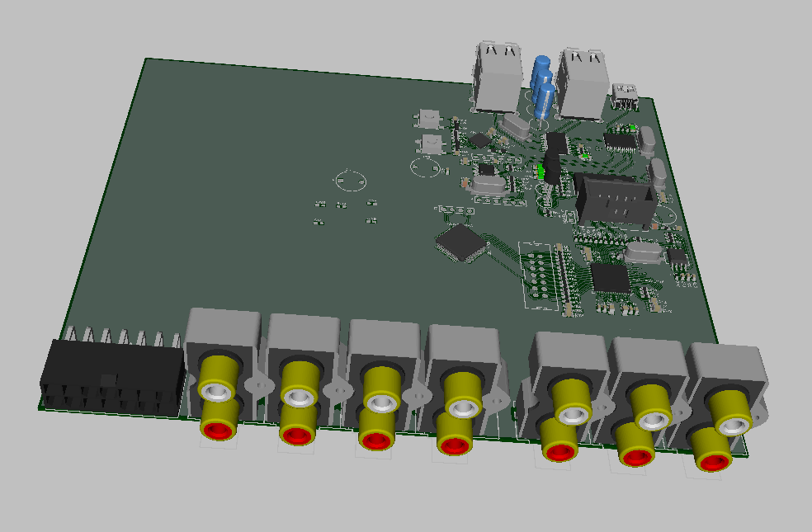This screenshot has width=812, height=532.
Task: Click the small 8-pin SOIC chip near board edge
Action: coord(677,257)
